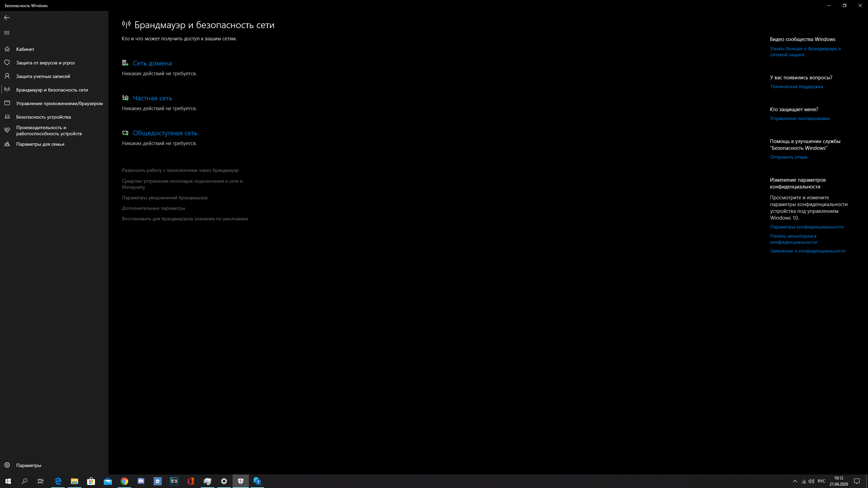Screen dimensions: 868x488
Task: Select the account protection person icon
Action: (7, 76)
